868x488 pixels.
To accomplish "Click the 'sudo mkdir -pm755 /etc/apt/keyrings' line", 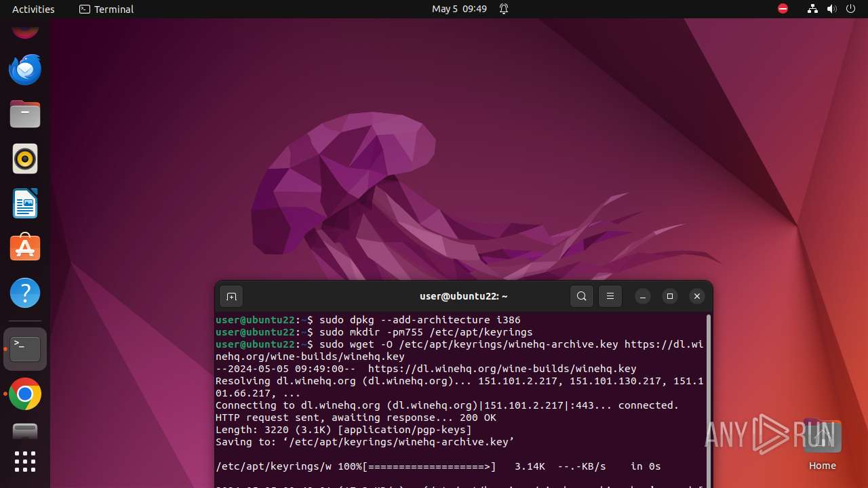I will [x=374, y=332].
